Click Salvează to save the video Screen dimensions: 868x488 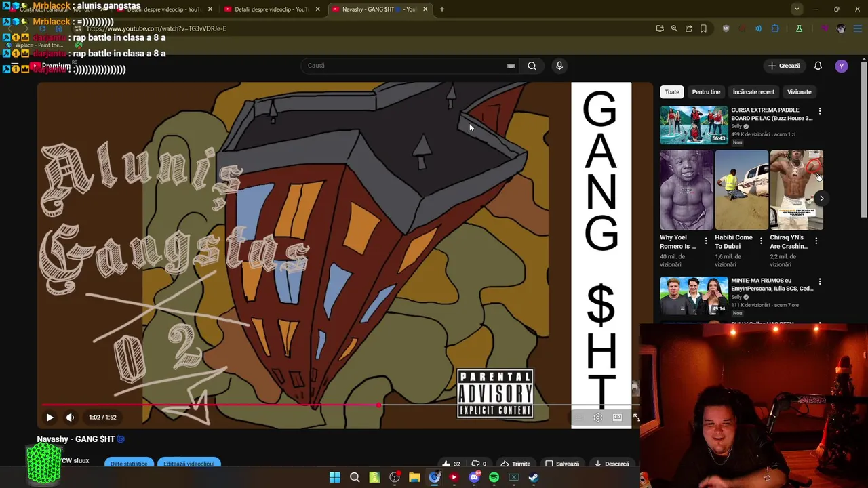(x=562, y=464)
